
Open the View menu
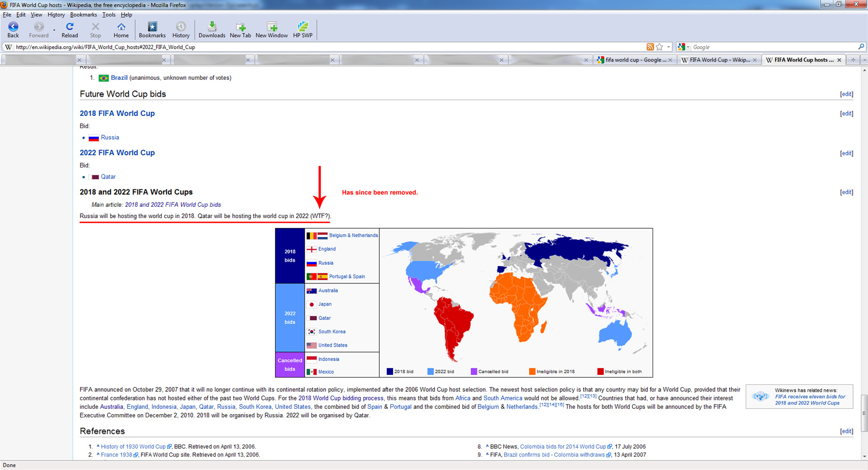[x=36, y=15]
